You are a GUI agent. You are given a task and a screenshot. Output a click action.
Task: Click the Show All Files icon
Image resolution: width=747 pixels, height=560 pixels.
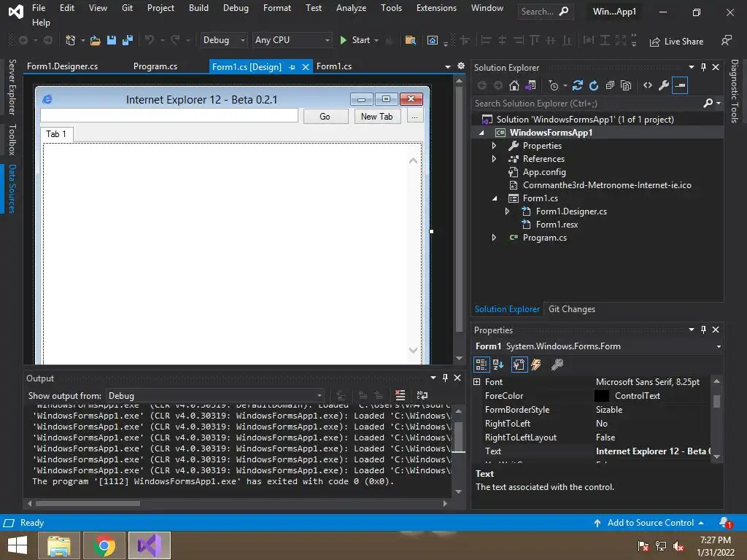(626, 85)
